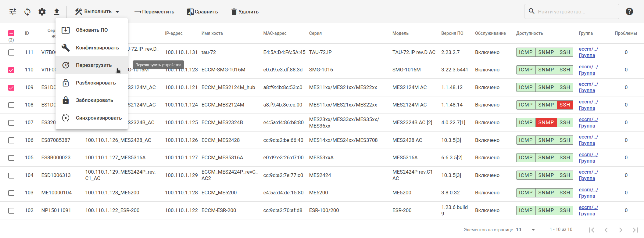Choose Обновить ПО menu item
This screenshot has height=238, width=644.
pos(91,30)
